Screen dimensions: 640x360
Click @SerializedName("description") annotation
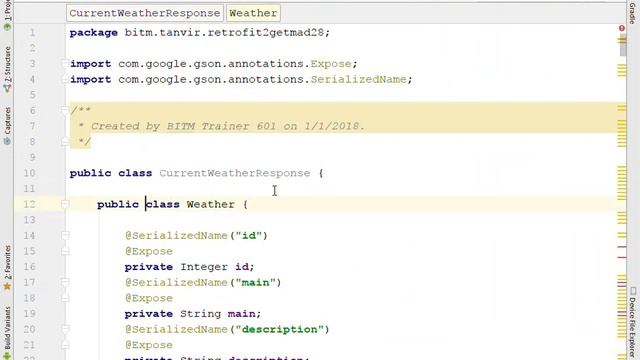pos(227,329)
